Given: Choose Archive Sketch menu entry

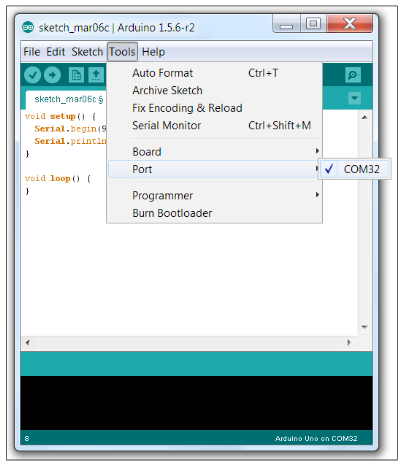Looking at the screenshot, I should 214,90.
